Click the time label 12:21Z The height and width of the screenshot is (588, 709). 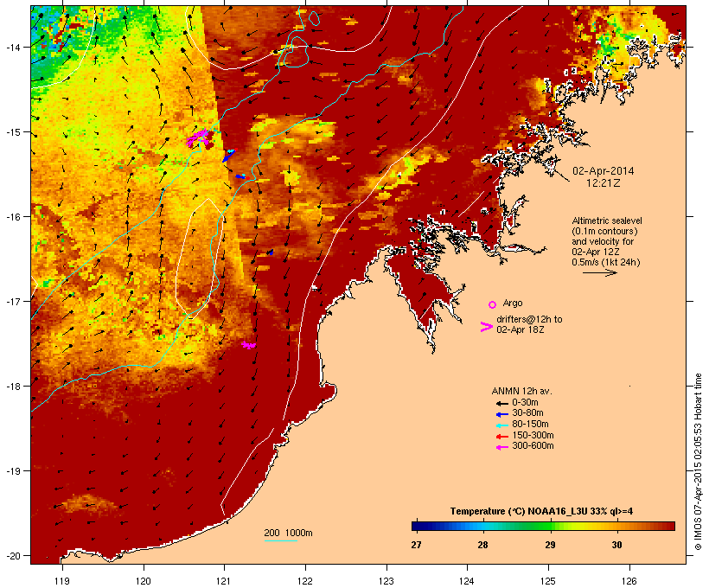pyautogui.click(x=604, y=183)
